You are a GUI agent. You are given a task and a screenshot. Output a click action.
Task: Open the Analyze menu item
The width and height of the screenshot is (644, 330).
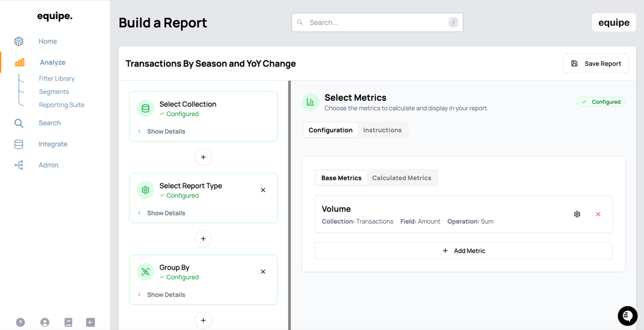click(x=52, y=63)
